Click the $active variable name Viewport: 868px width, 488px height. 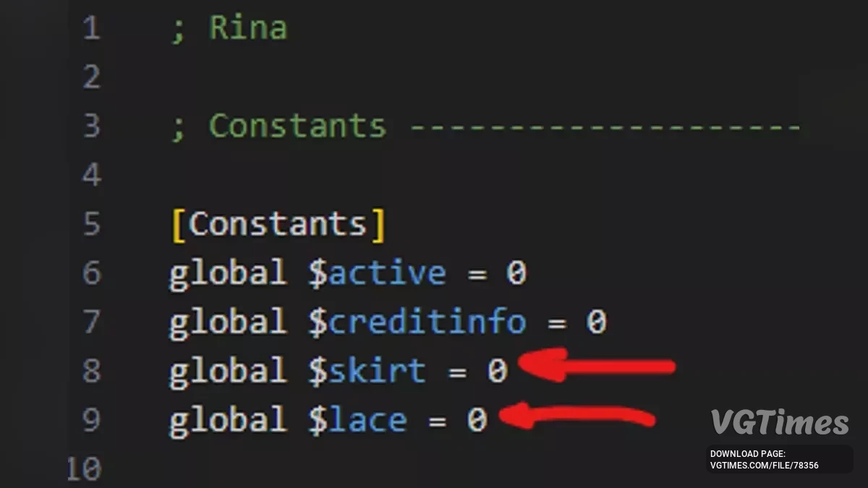click(378, 273)
